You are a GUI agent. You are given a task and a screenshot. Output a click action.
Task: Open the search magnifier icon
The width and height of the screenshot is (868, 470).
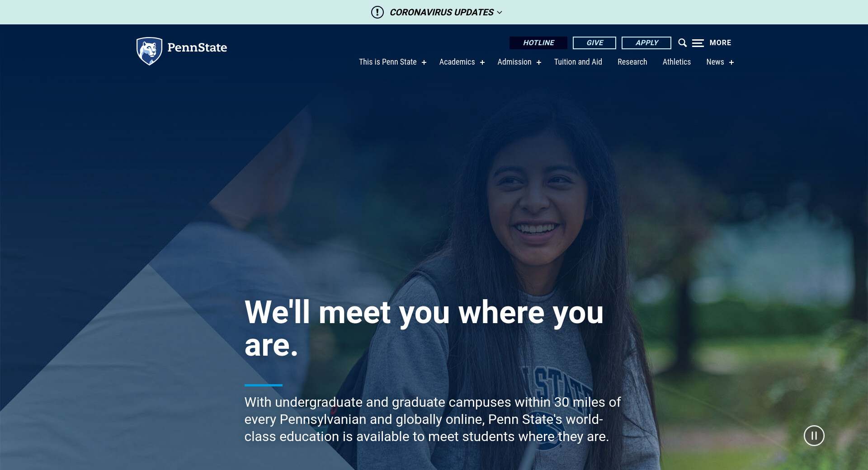(x=682, y=43)
